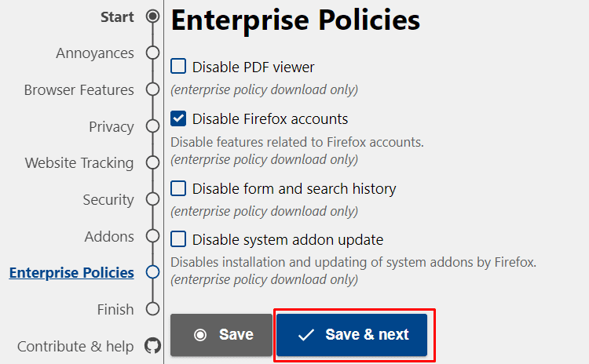Click the Finish step circle marker

tap(153, 309)
